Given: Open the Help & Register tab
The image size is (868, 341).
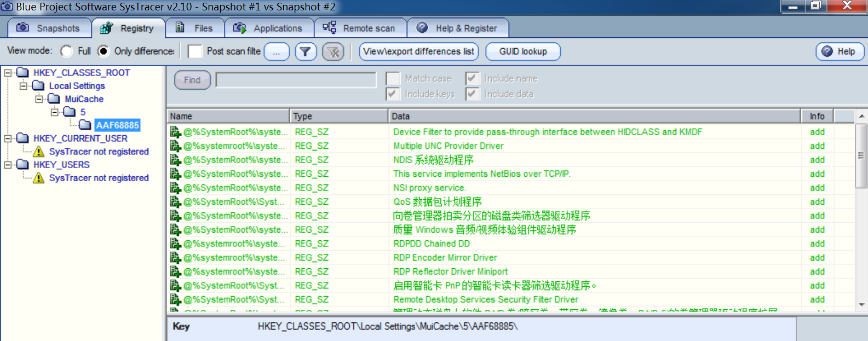Looking at the screenshot, I should pos(458,28).
